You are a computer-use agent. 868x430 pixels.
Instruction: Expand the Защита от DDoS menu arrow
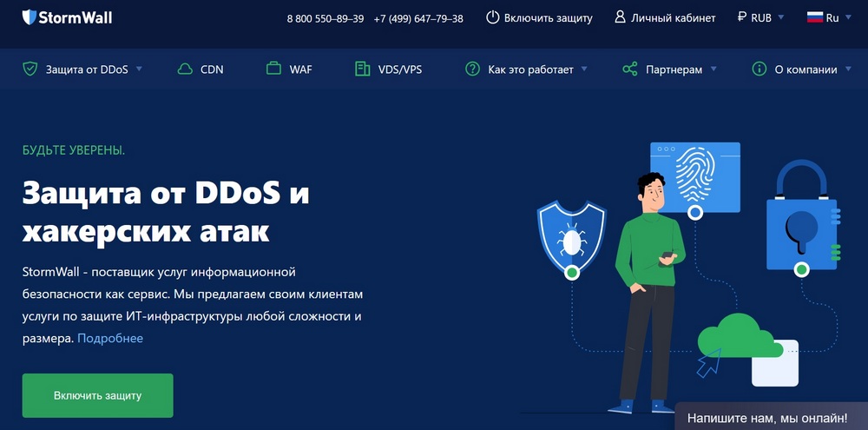coord(139,69)
